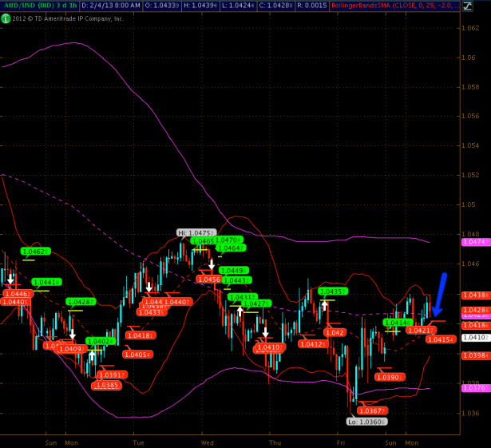Click the 2/4/13 8:00 AM date field

109,6
